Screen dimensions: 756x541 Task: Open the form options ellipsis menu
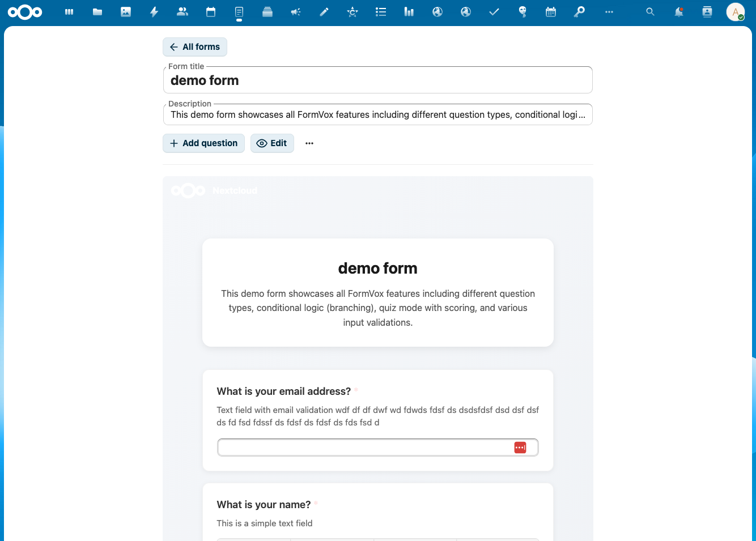(309, 143)
